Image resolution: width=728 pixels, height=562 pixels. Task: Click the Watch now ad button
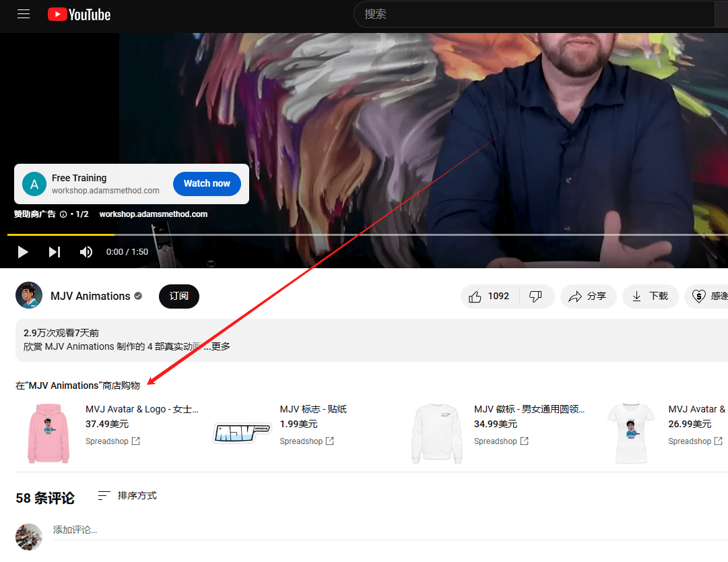(207, 183)
